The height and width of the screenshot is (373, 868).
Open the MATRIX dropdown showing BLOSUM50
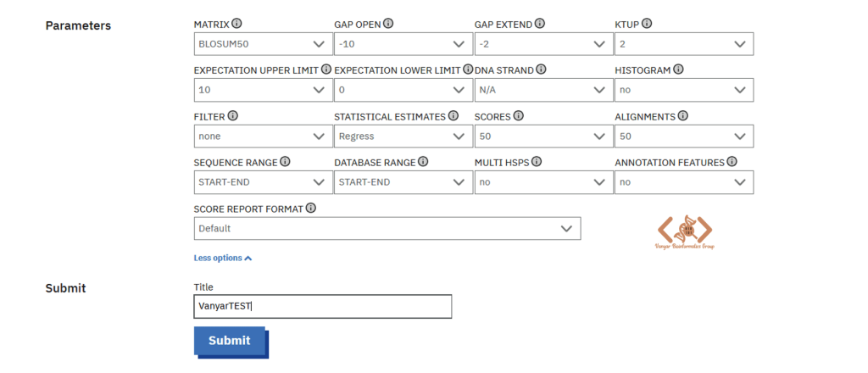point(263,44)
